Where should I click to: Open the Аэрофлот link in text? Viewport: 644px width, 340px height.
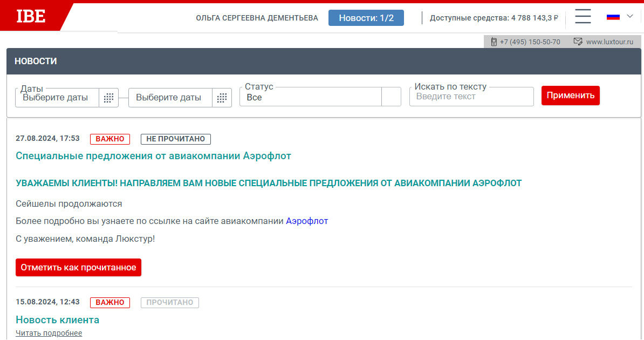[307, 221]
